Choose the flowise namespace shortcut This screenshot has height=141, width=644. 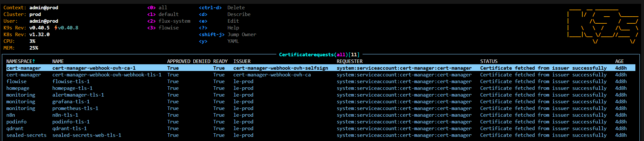(163, 28)
